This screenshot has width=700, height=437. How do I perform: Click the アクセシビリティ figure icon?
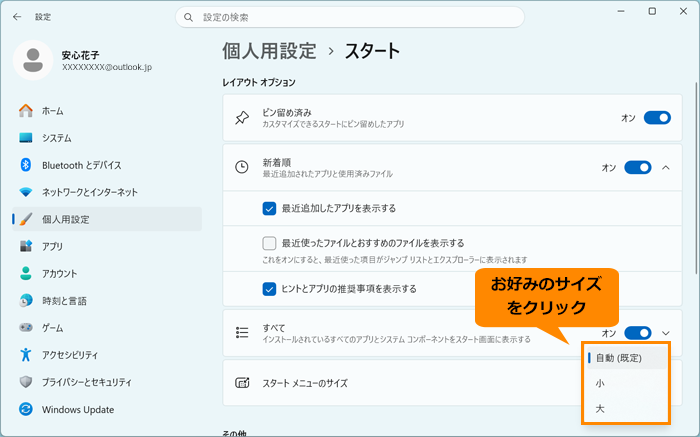[26, 355]
